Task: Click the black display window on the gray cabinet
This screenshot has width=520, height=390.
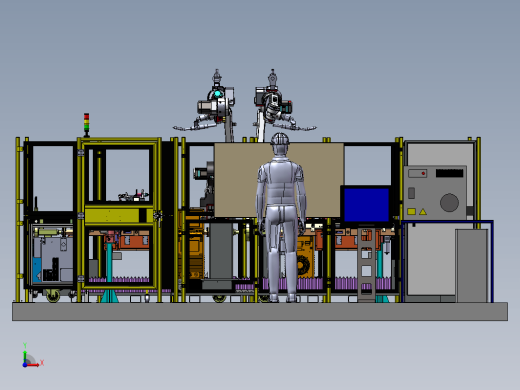Action: point(449,173)
